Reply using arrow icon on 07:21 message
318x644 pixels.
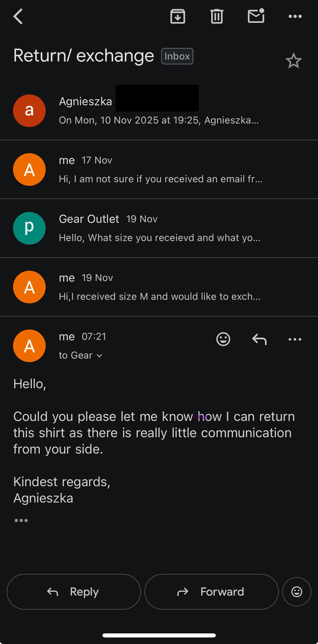pos(259,339)
